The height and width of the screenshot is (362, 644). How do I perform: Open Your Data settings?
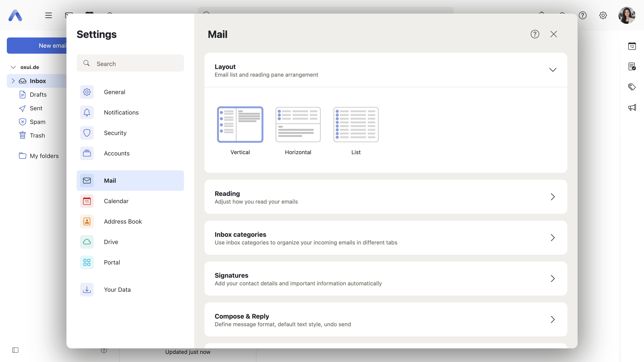click(x=130, y=290)
